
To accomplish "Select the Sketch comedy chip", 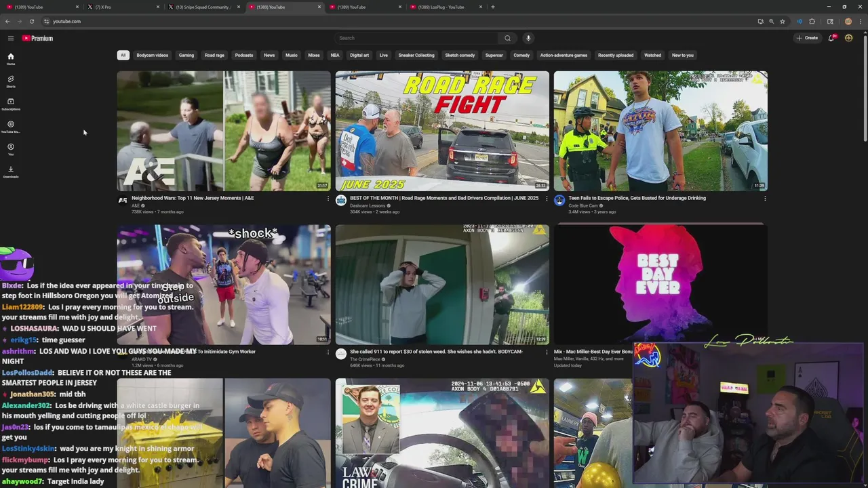I will (x=460, y=55).
